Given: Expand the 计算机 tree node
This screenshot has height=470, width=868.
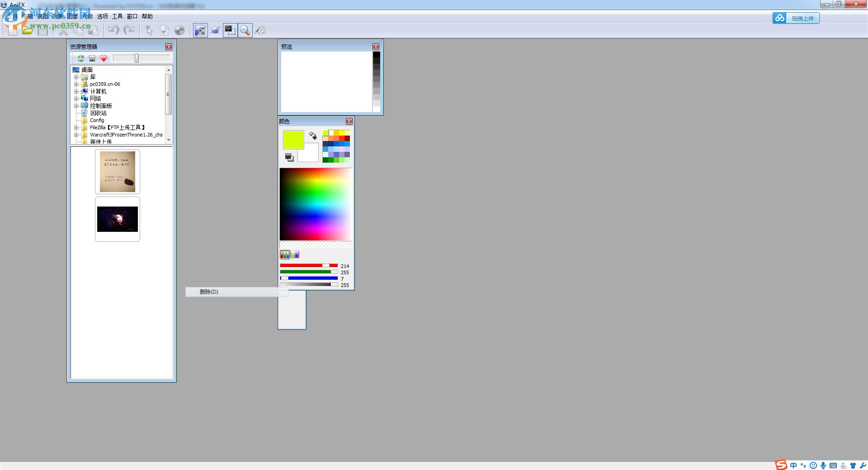Looking at the screenshot, I should pos(76,92).
